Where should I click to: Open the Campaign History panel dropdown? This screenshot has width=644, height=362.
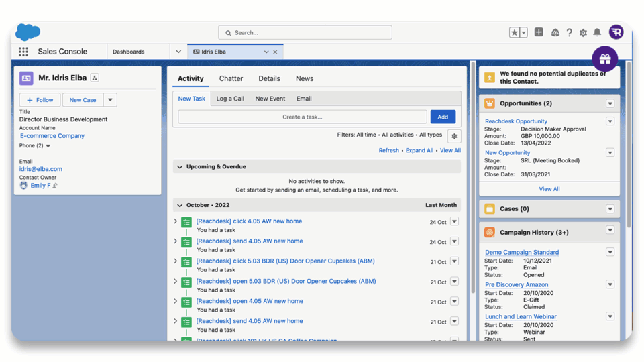coord(610,230)
